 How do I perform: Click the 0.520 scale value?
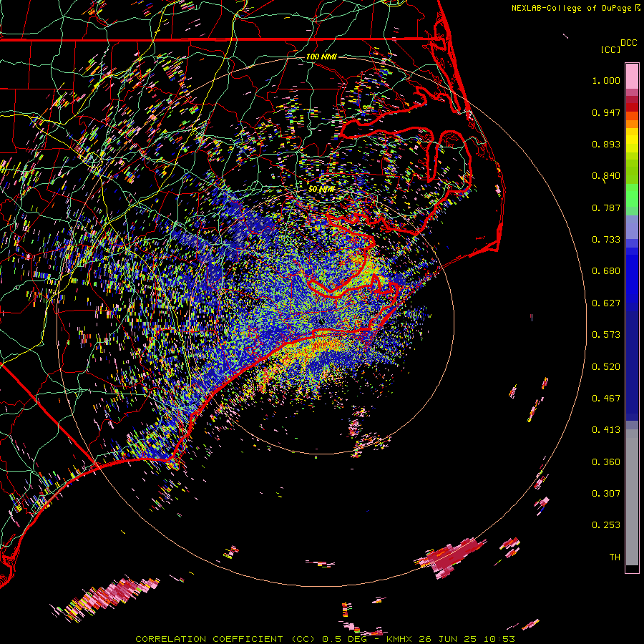tap(606, 367)
